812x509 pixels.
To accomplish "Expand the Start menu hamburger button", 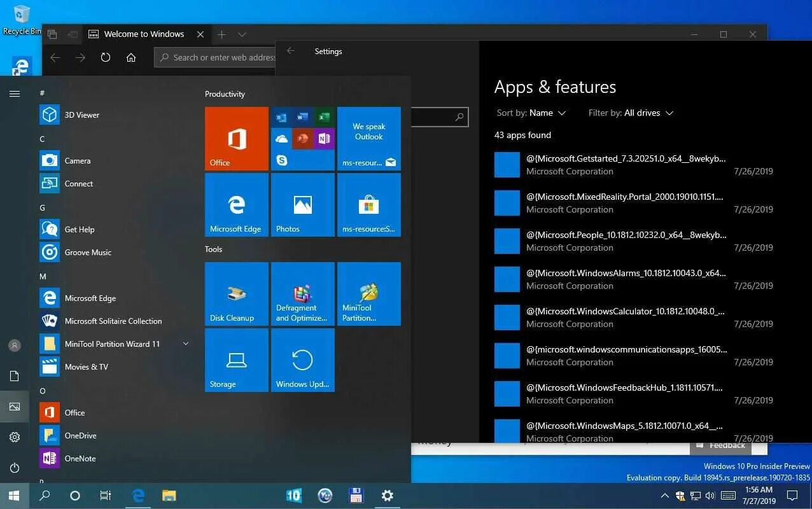I will pyautogui.click(x=15, y=94).
